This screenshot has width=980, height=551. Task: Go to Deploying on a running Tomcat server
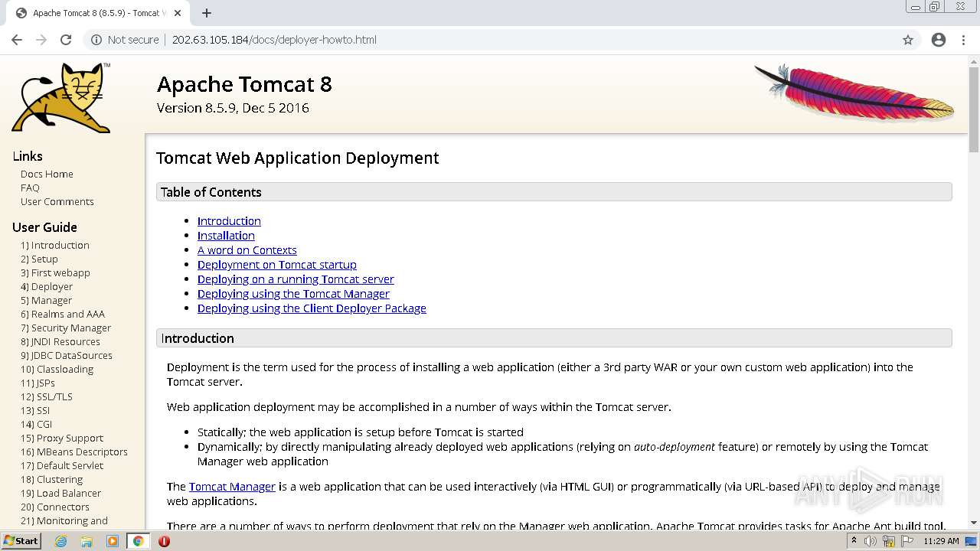[296, 279]
